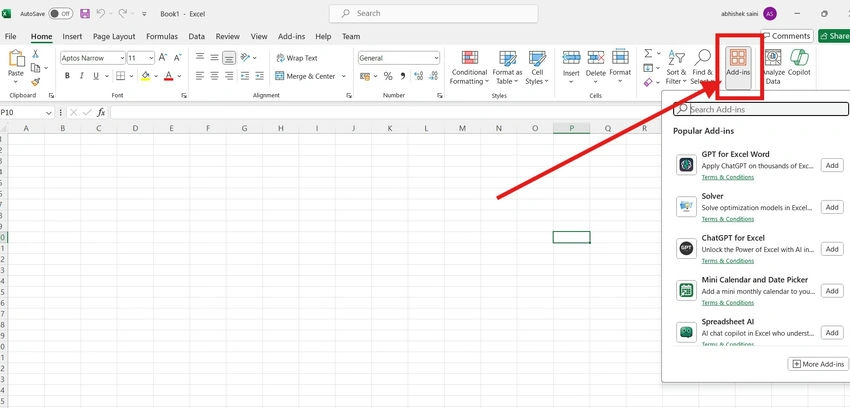850x408 pixels.
Task: Launch Copilot from the ribbon
Action: coord(799,62)
